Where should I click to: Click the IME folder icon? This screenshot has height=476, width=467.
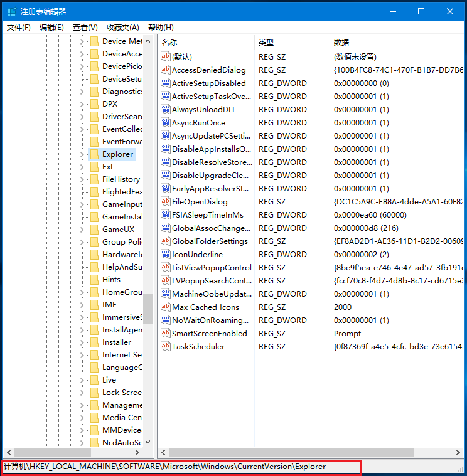pos(95,305)
